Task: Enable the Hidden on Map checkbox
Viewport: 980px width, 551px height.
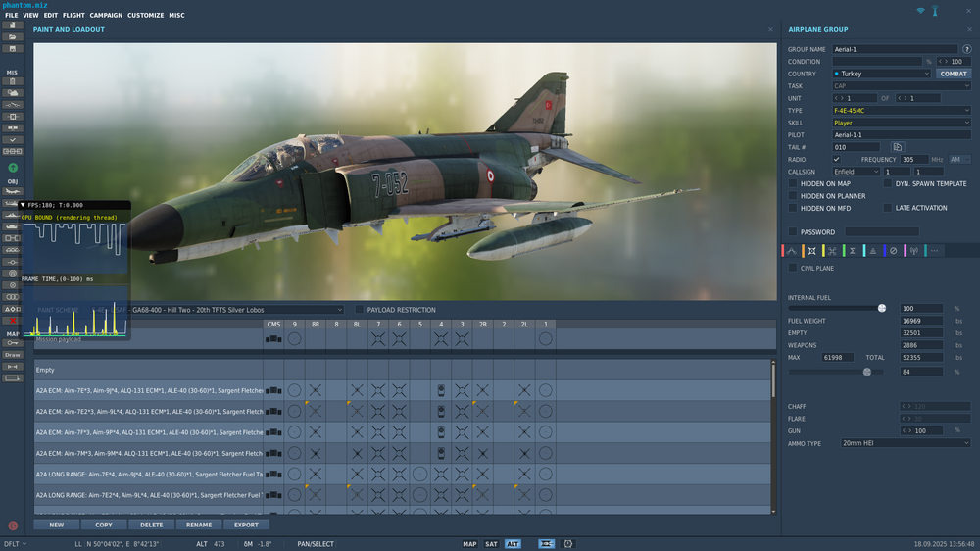Action: click(793, 183)
